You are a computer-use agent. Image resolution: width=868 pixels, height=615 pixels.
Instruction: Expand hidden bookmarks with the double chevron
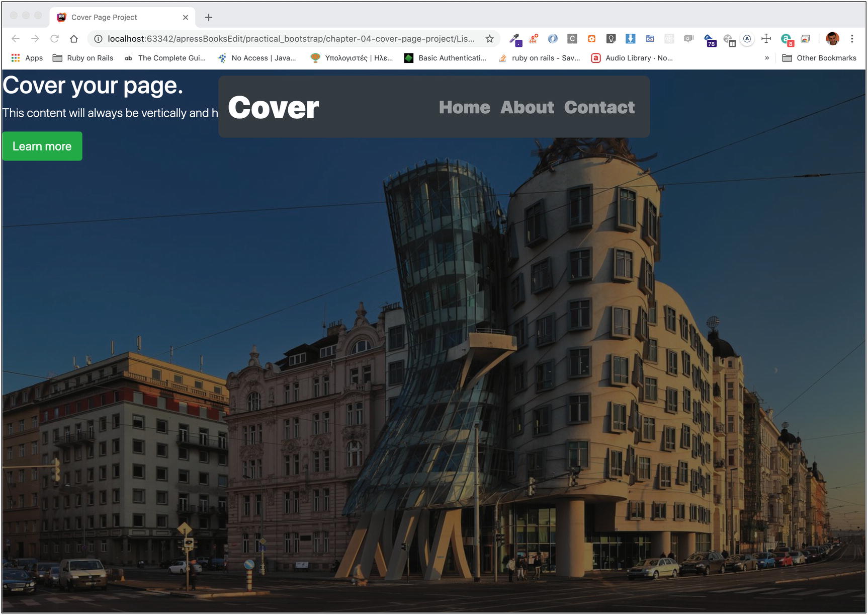[766, 58]
